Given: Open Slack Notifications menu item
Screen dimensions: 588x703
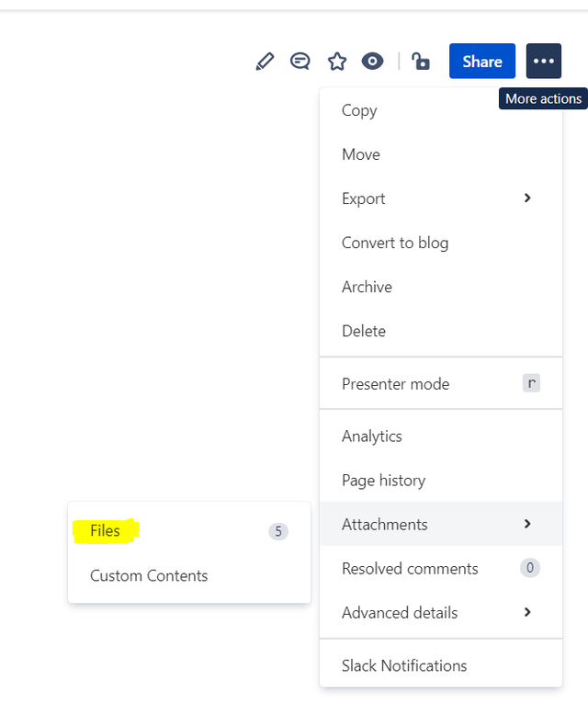Looking at the screenshot, I should tap(404, 665).
